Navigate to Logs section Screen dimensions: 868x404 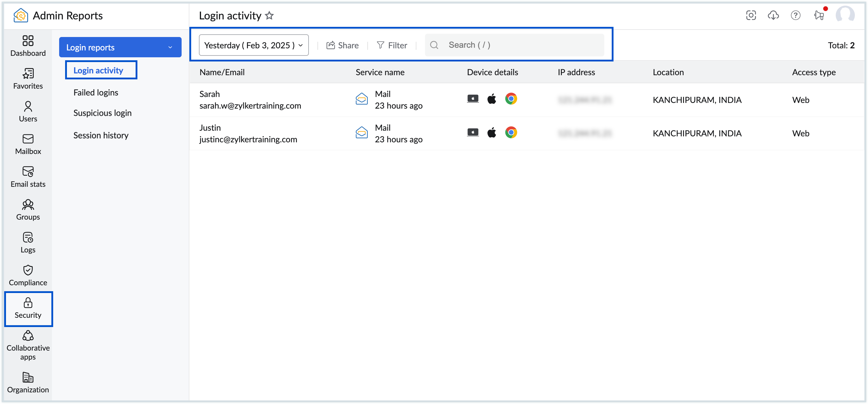(x=27, y=243)
